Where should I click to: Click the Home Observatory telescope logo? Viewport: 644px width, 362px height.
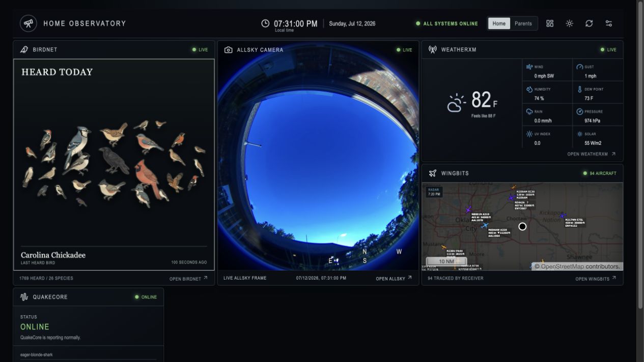click(29, 23)
